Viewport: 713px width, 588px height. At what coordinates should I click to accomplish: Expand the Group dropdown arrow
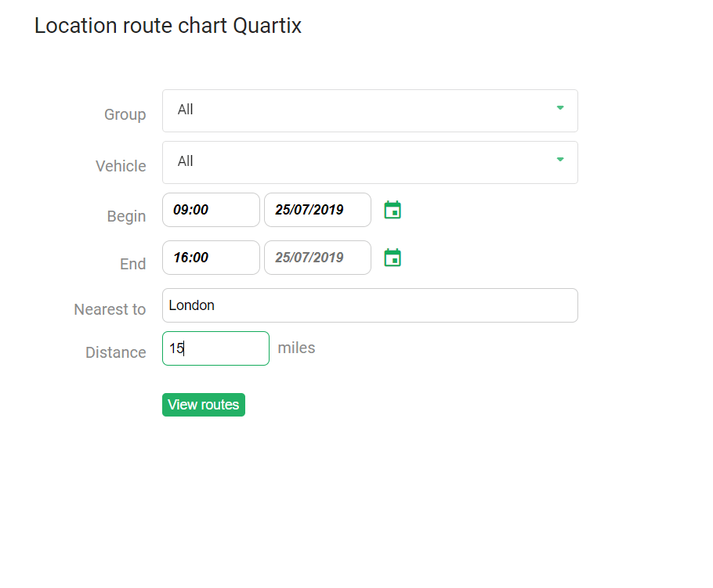[560, 108]
